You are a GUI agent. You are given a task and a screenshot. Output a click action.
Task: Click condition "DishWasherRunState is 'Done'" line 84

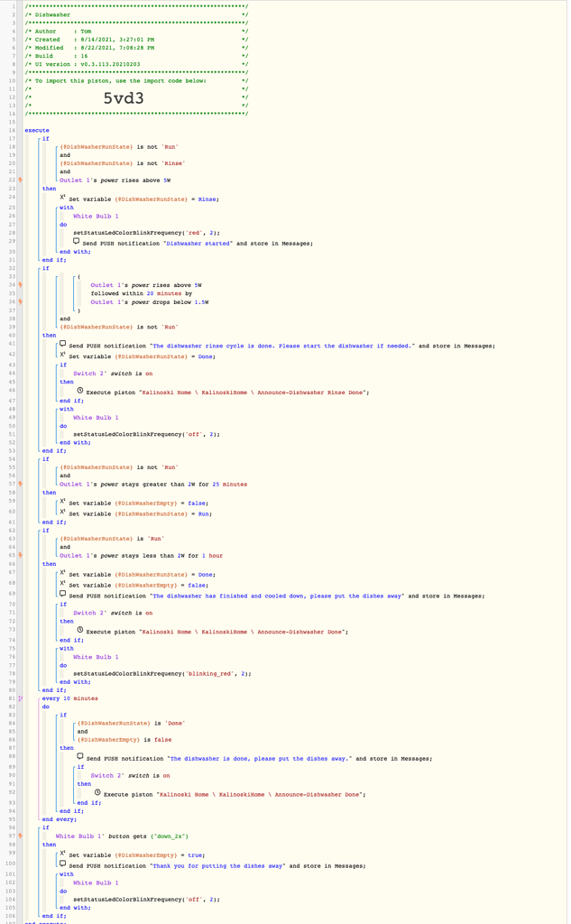[x=131, y=723]
